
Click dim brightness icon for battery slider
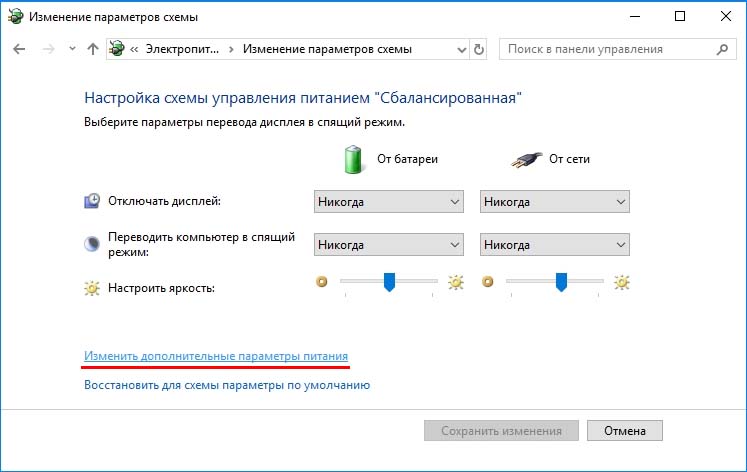[x=322, y=281]
